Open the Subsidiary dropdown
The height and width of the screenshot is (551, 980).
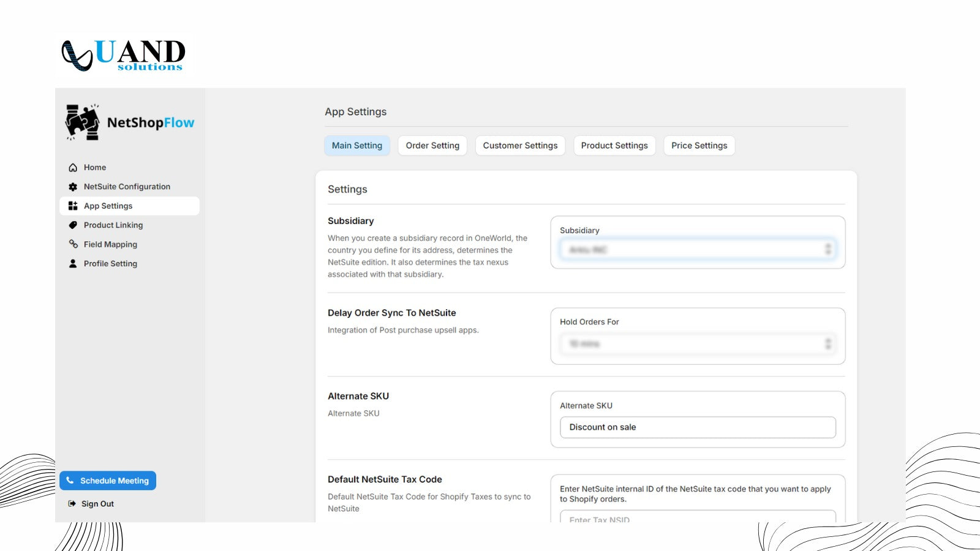point(698,249)
